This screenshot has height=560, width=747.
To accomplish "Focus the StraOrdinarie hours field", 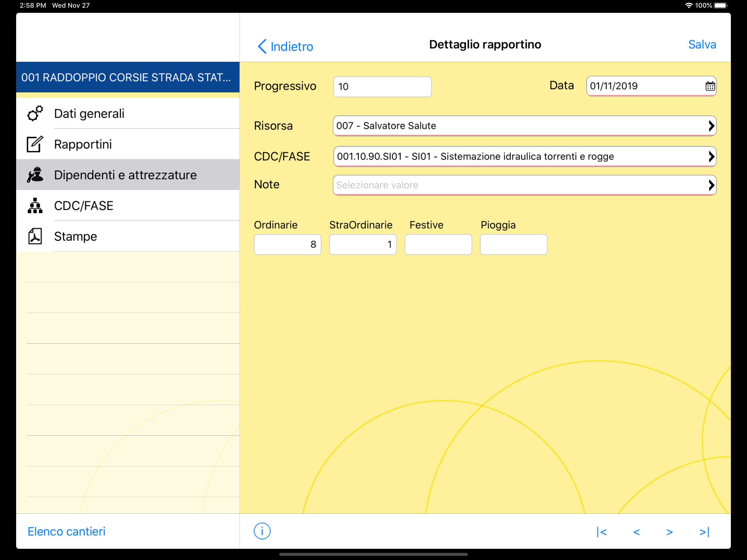I will 363,244.
